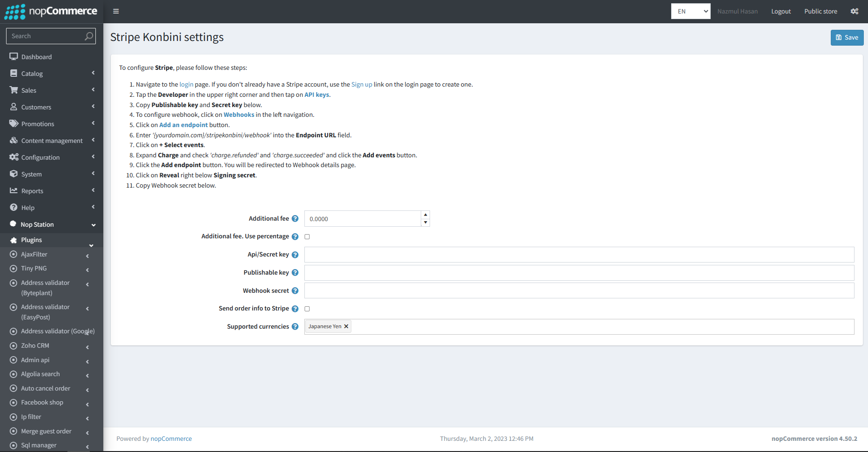868x452 pixels.
Task: Open the EN language dropdown
Action: click(691, 11)
